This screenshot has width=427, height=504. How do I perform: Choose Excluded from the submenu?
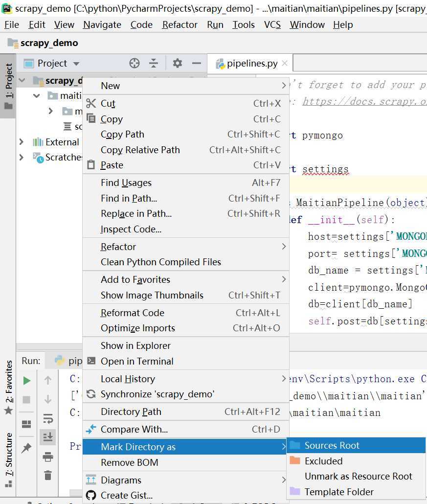356,461
